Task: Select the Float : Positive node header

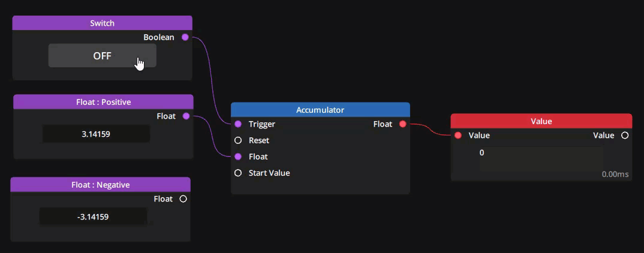Action: point(103,102)
